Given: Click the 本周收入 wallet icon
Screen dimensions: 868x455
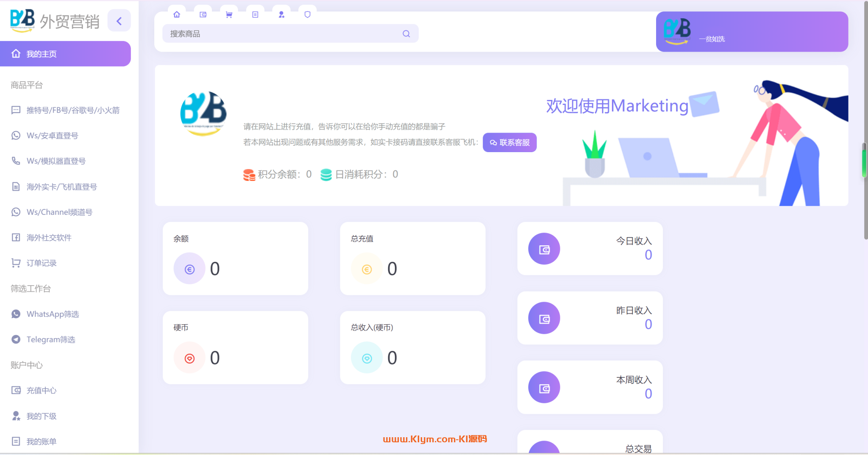Looking at the screenshot, I should [x=544, y=388].
